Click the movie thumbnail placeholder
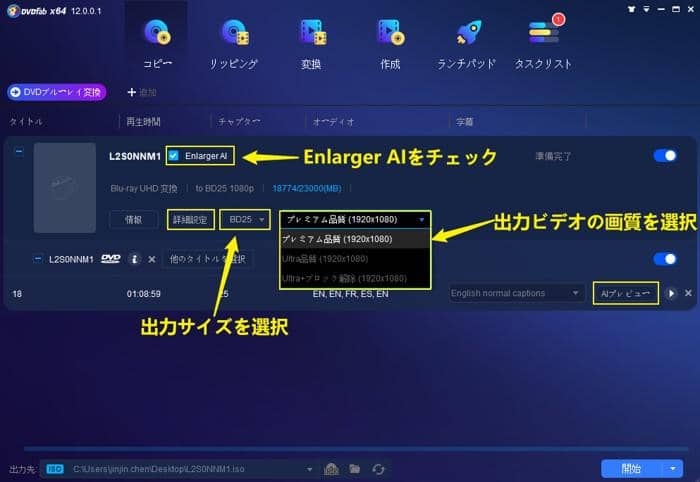 pyautogui.click(x=65, y=187)
